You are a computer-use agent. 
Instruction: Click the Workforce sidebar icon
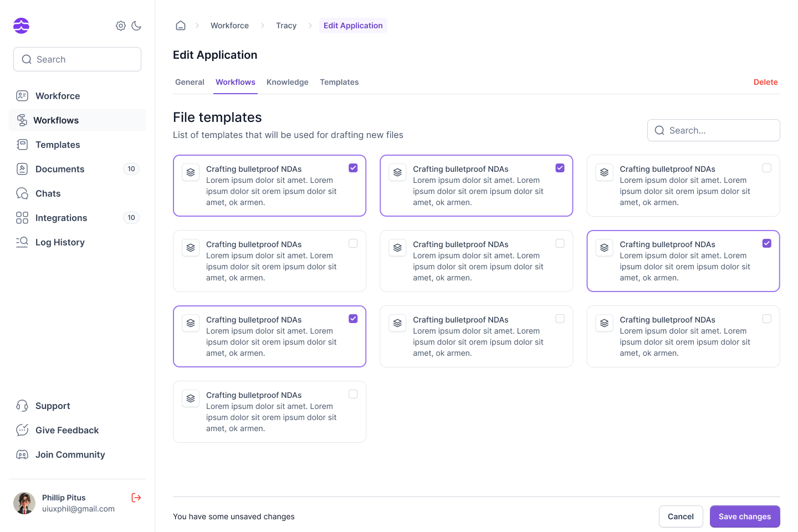22,96
